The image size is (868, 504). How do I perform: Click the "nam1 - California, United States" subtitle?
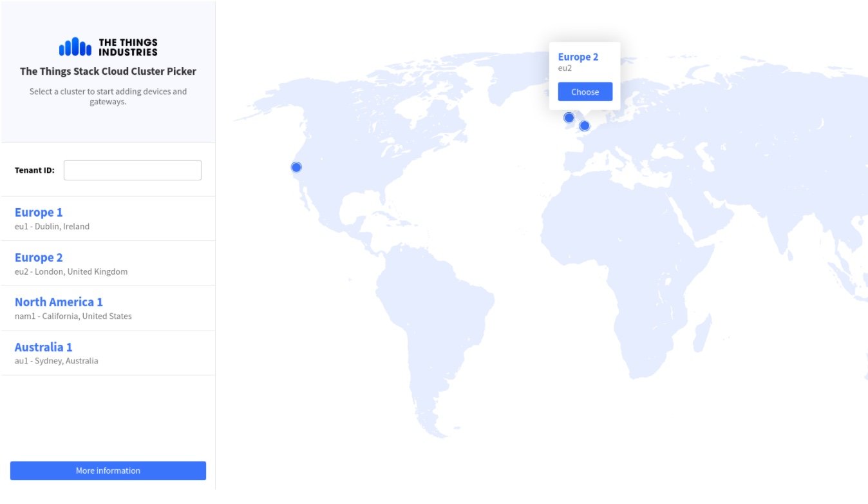coord(73,316)
